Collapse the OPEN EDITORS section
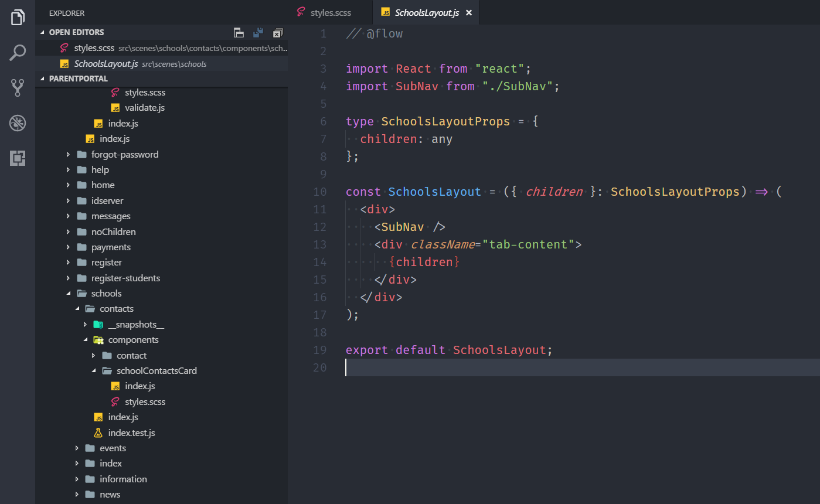This screenshot has width=820, height=504. [76, 32]
